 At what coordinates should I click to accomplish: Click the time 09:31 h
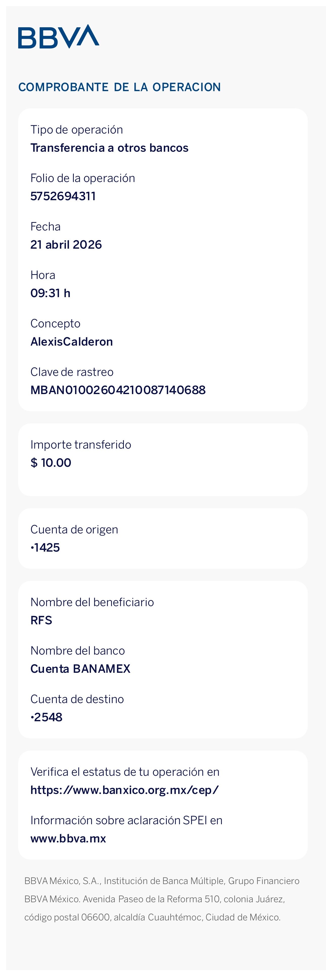click(50, 293)
